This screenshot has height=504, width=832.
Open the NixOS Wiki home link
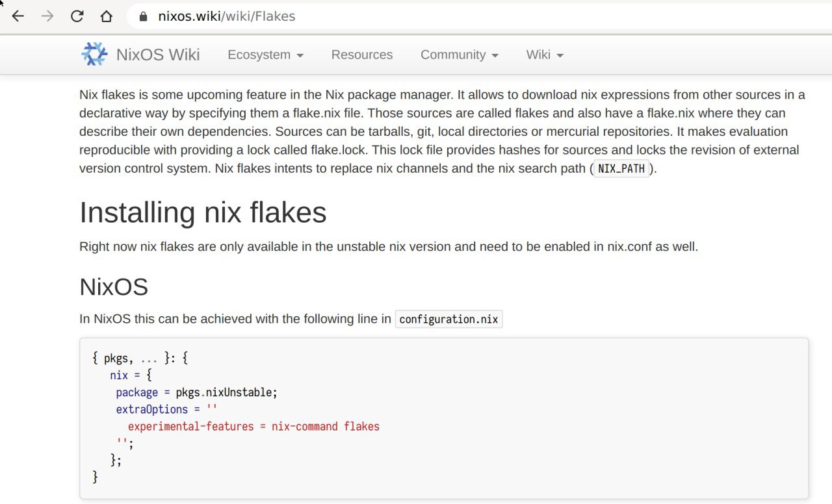(x=158, y=55)
